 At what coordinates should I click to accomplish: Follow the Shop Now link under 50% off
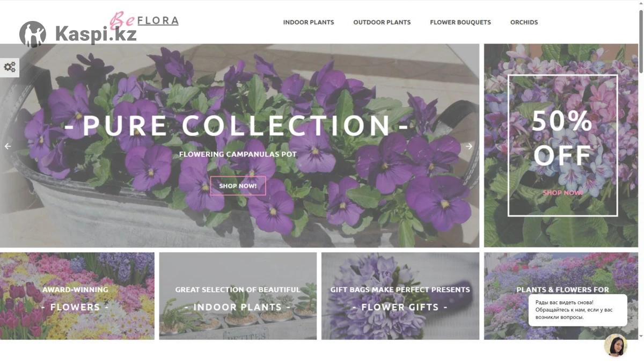[562, 193]
